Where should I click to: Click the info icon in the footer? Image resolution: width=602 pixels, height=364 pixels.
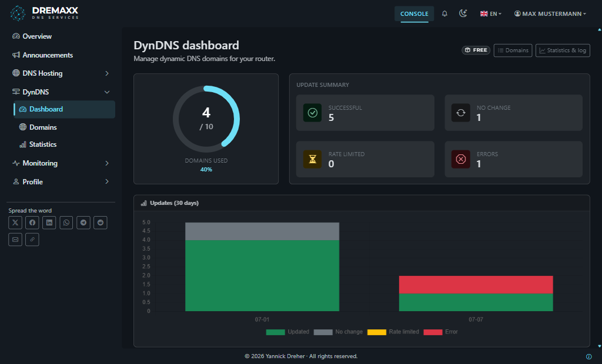coord(589,357)
